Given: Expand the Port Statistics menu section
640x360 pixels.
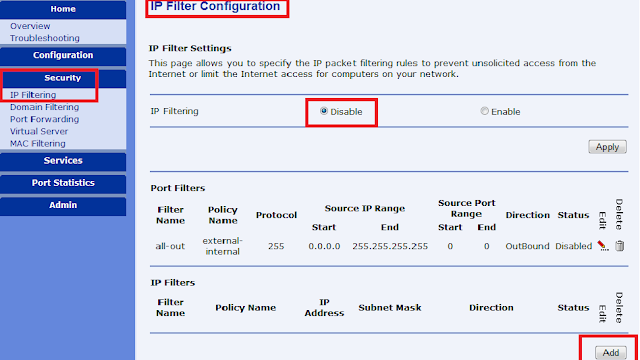Looking at the screenshot, I should pos(63,183).
